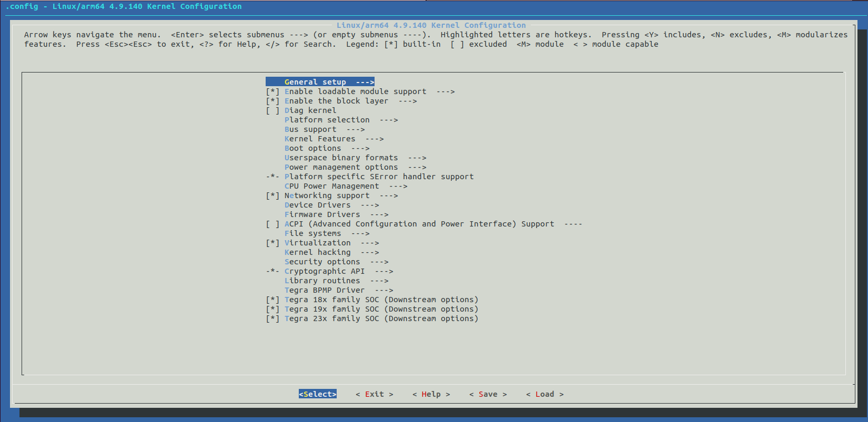Open Power management options submenu
This screenshot has height=422, width=868.
355,167
